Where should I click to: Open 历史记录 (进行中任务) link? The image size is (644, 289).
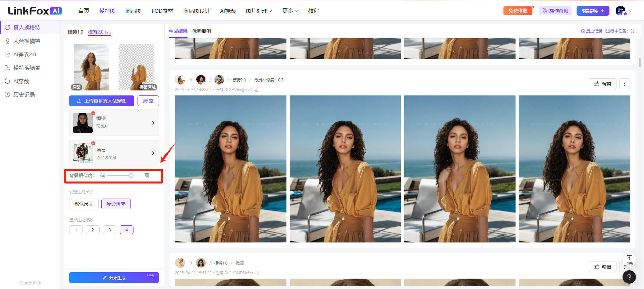click(x=607, y=31)
